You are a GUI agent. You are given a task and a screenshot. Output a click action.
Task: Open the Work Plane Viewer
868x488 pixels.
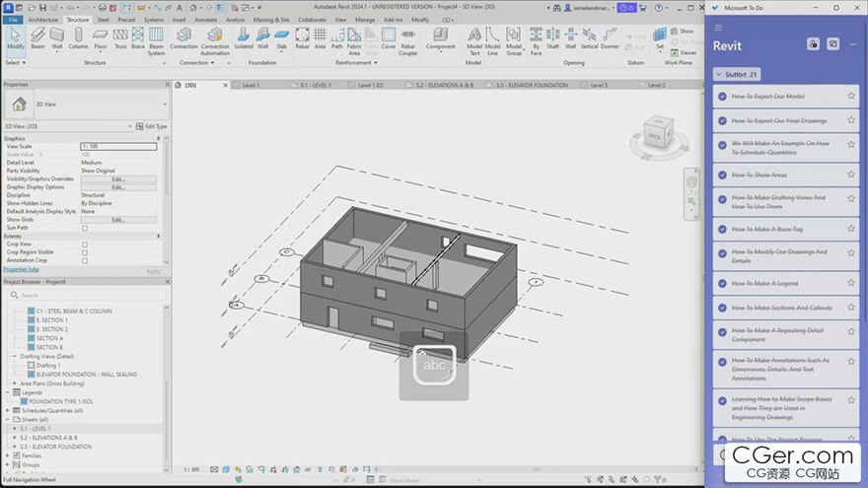pos(684,52)
